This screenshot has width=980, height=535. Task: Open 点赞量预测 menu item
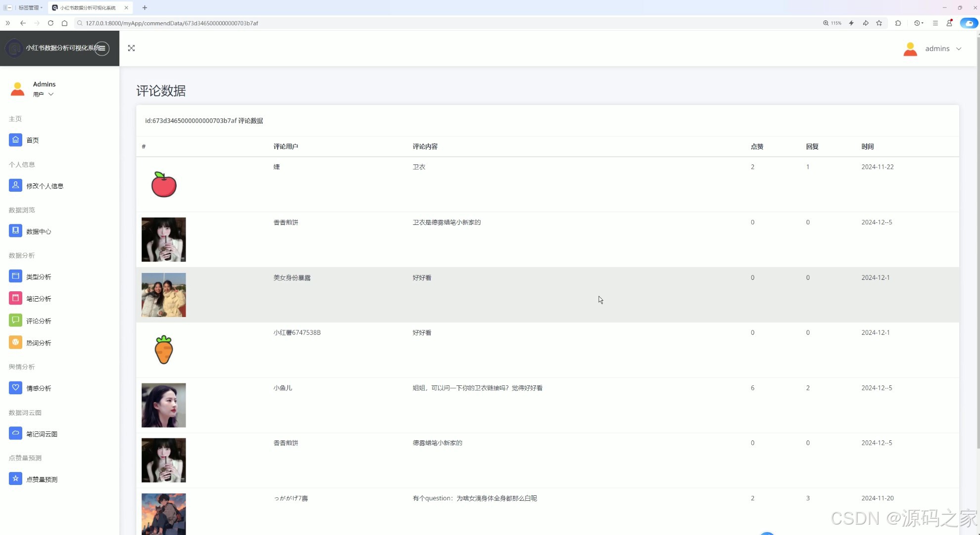point(42,480)
